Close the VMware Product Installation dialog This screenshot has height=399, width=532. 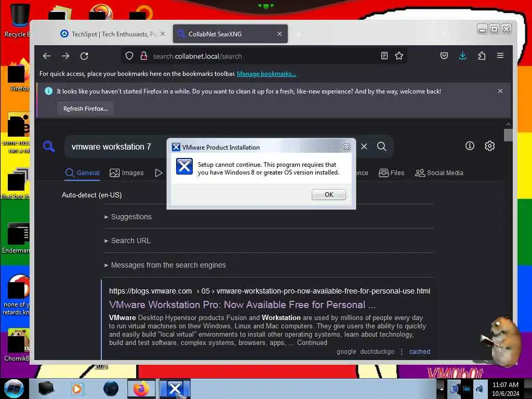click(347, 147)
